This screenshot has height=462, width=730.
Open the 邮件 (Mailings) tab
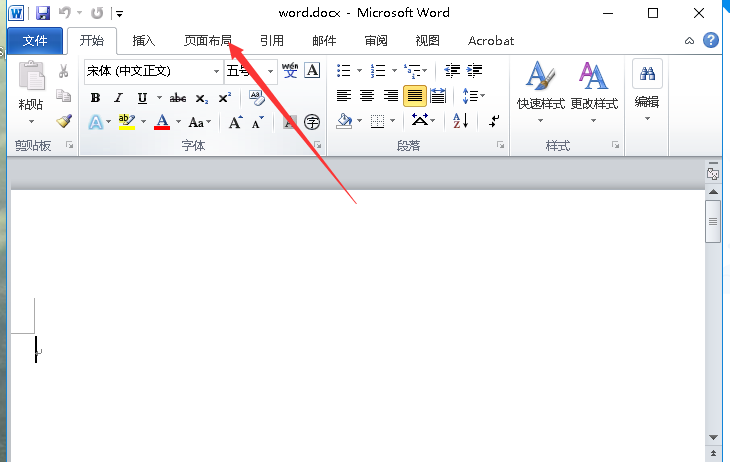click(324, 41)
